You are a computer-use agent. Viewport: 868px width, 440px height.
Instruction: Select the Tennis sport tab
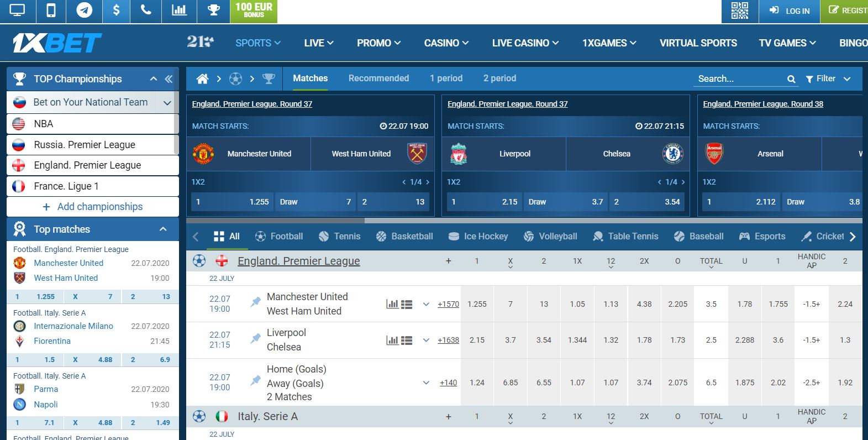[339, 236]
